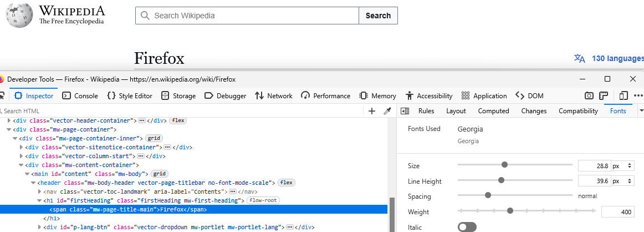The image size is (644, 232).
Task: Click the Size value field showing 28.8
Action: 594,166
